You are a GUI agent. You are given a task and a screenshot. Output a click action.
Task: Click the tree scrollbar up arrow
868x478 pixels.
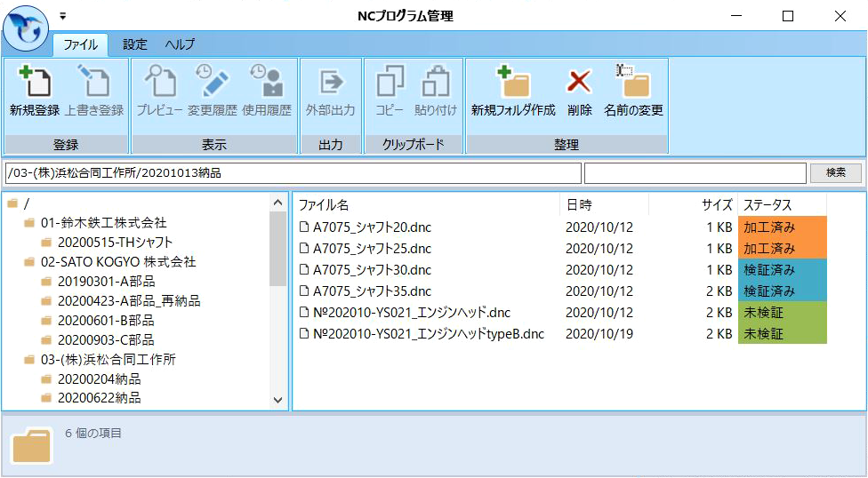(277, 203)
